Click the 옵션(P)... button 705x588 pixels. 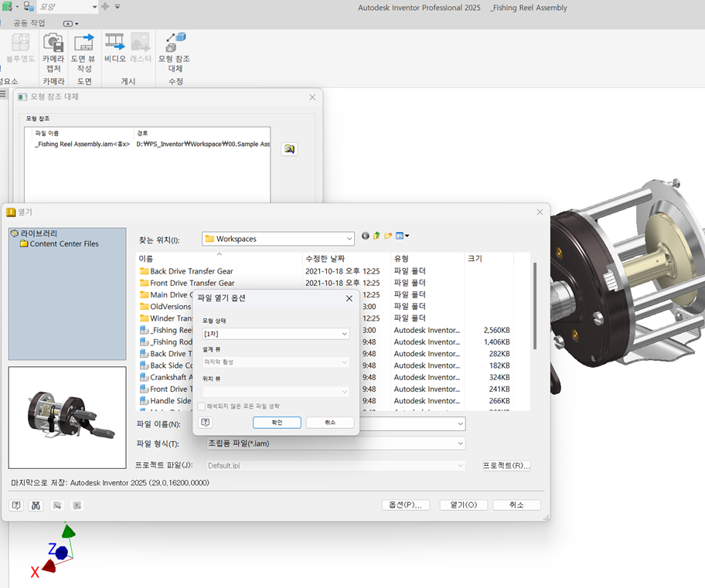(406, 505)
